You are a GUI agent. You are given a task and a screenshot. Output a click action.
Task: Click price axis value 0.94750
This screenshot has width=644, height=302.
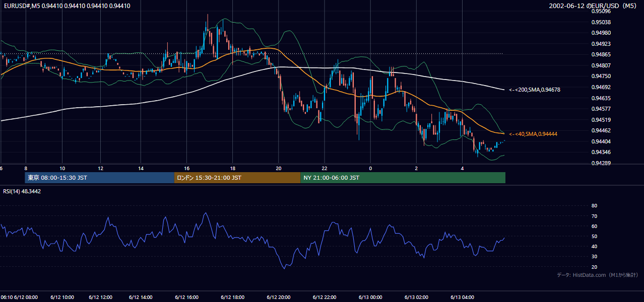pos(601,76)
